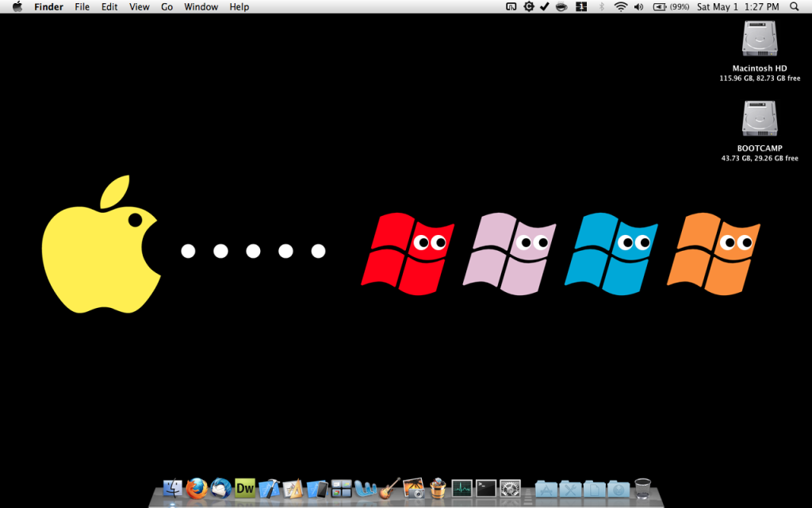This screenshot has height=508, width=812.
Task: Open the volume control in menu bar
Action: tap(639, 6)
